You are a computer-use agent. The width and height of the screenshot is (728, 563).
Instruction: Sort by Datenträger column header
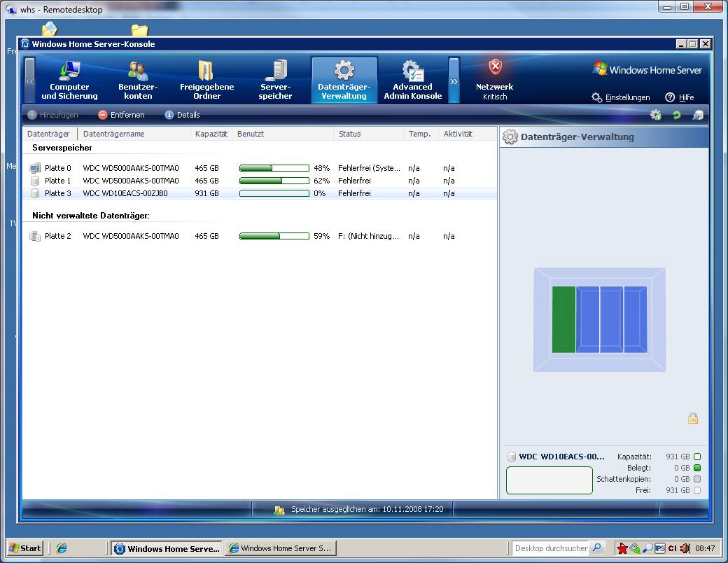coord(50,134)
